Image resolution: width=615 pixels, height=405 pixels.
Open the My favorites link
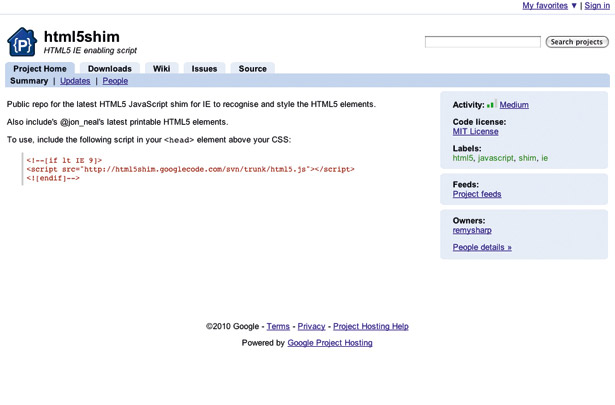click(545, 5)
